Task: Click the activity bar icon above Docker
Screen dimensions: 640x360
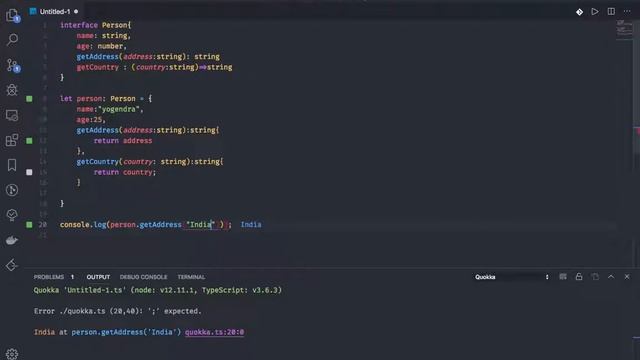Action: tap(12, 215)
